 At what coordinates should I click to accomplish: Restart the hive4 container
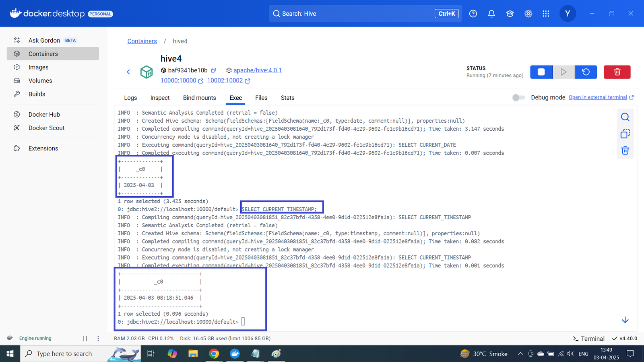click(x=586, y=72)
